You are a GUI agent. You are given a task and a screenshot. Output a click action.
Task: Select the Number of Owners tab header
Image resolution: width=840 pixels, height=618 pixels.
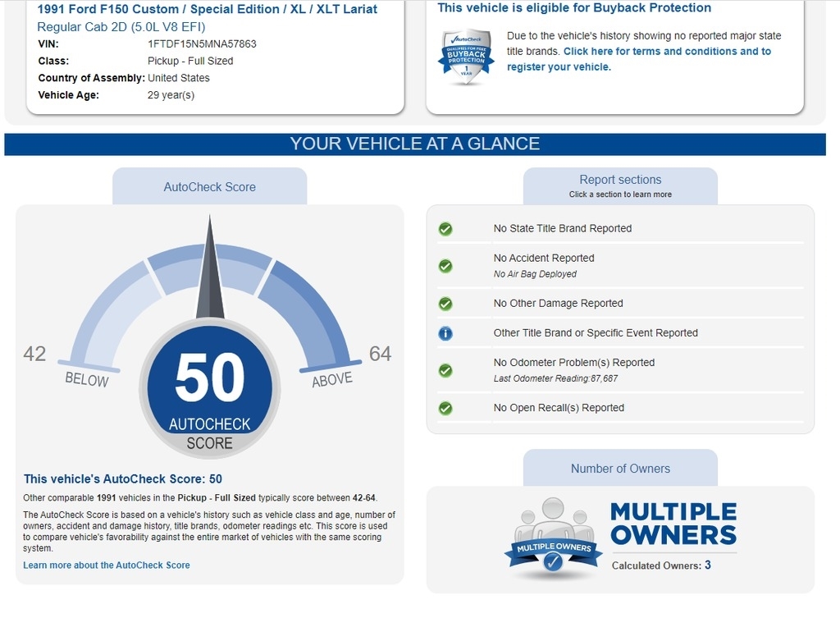click(620, 469)
